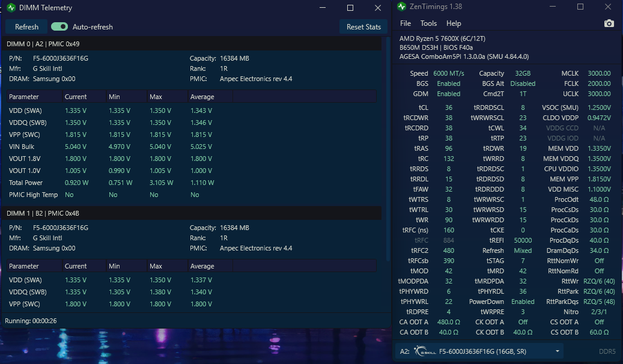The image size is (623, 364).
Task: Click the Average column header for DIMM 1
Action: 210,266
